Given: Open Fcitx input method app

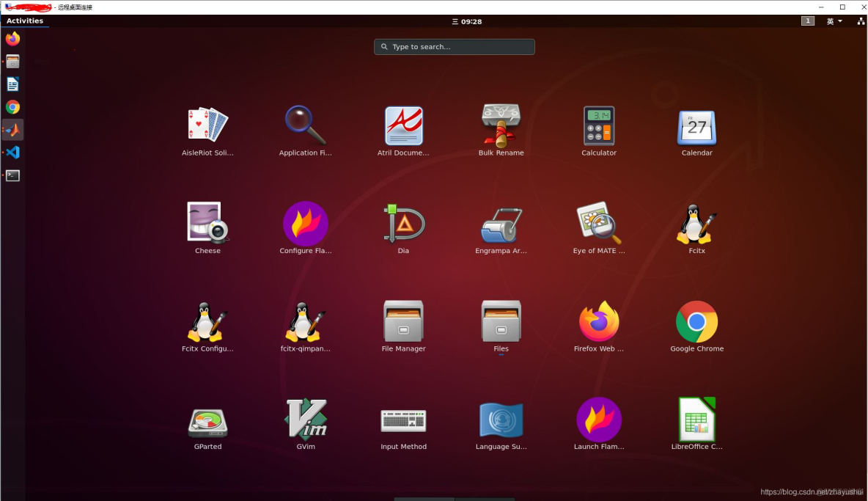Looking at the screenshot, I should coord(696,229).
